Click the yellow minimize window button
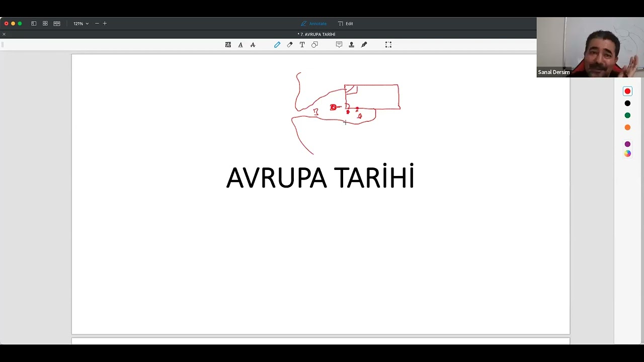Viewport: 644px width, 362px height. tap(13, 24)
